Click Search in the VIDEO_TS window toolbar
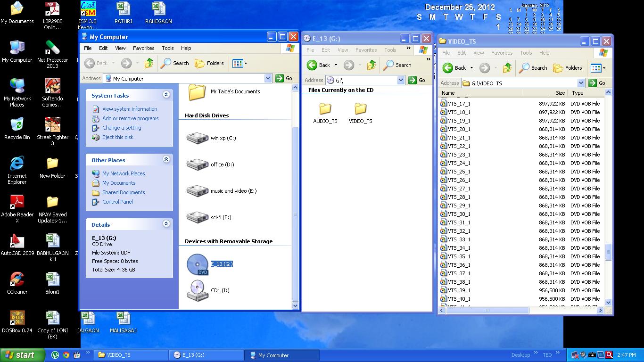 coord(533,68)
